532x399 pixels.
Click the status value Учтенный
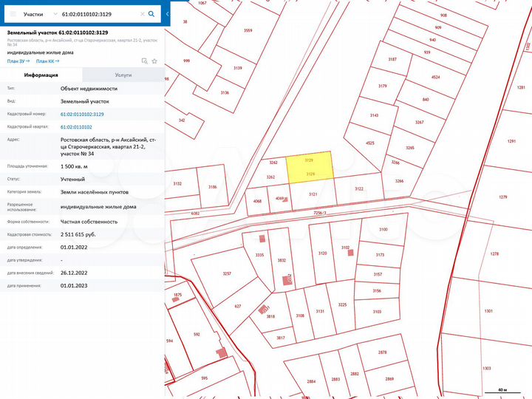pos(72,179)
